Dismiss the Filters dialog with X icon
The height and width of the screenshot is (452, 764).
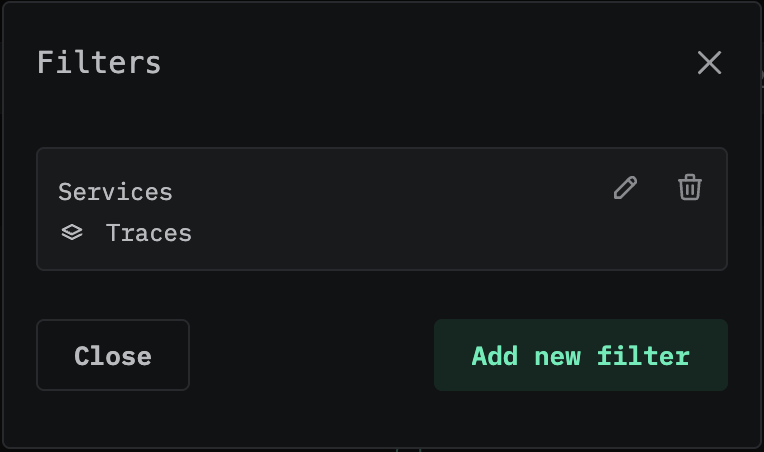click(x=709, y=63)
